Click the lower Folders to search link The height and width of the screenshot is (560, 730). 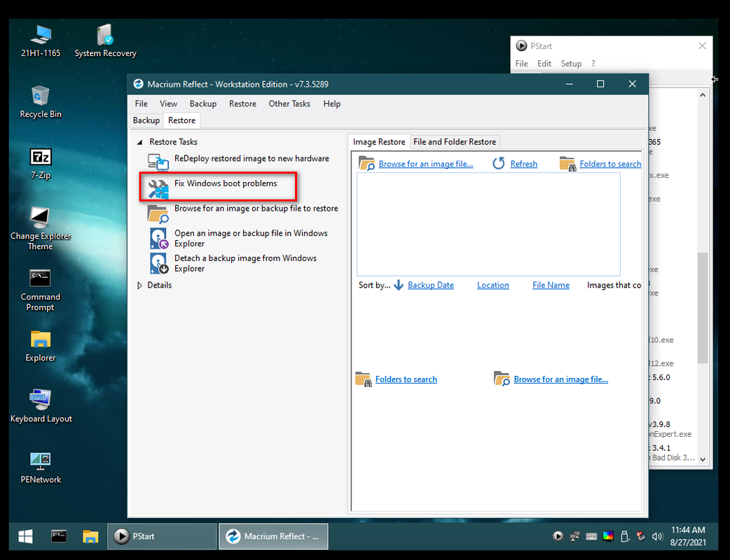406,379
